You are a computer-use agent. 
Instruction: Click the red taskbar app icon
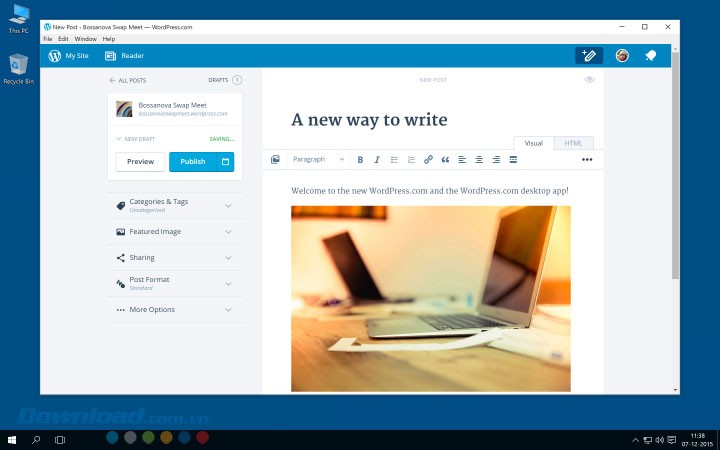point(202,437)
